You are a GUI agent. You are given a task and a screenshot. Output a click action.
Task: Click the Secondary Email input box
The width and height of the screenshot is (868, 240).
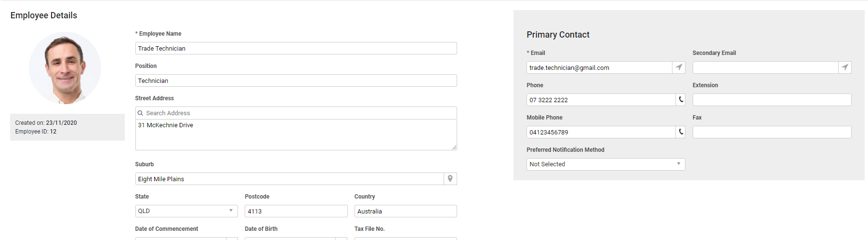point(765,67)
